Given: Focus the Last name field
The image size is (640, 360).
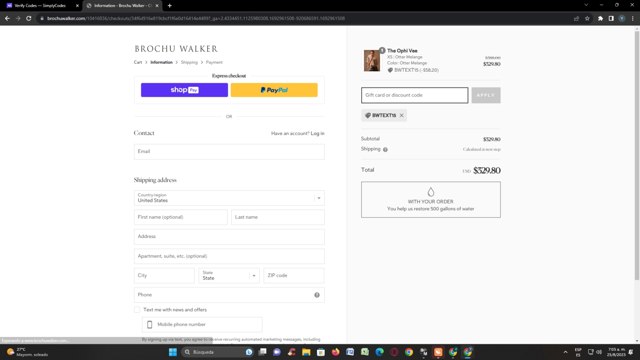Looking at the screenshot, I should pos(278,217).
